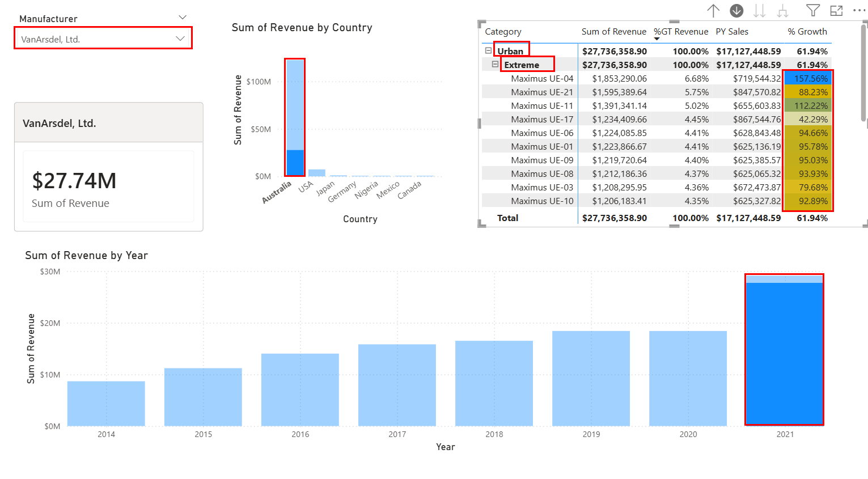
Task: Select the Maximus UE-03 row label
Action: pos(542,187)
